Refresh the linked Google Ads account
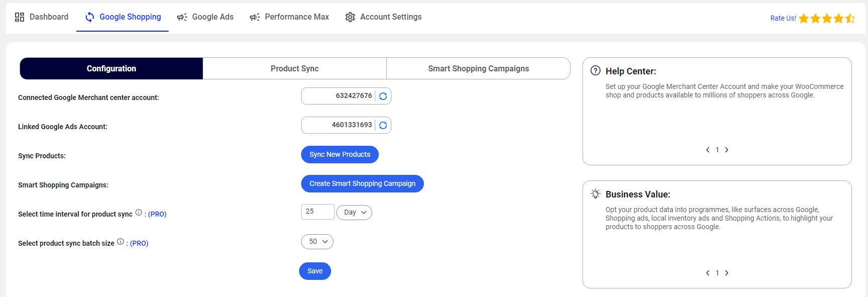Viewport: 868px width, 297px height. click(383, 125)
